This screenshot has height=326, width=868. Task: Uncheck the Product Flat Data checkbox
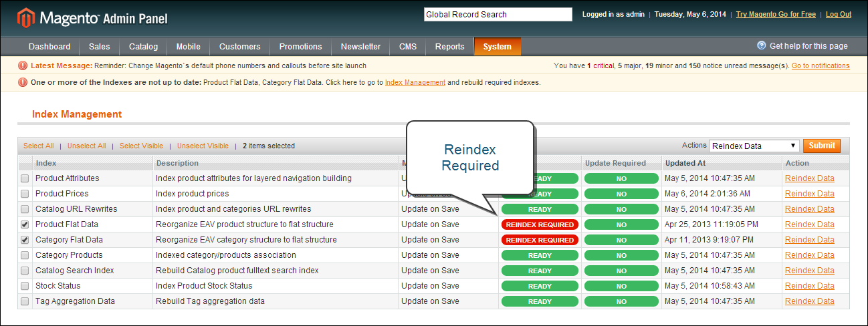pos(25,224)
